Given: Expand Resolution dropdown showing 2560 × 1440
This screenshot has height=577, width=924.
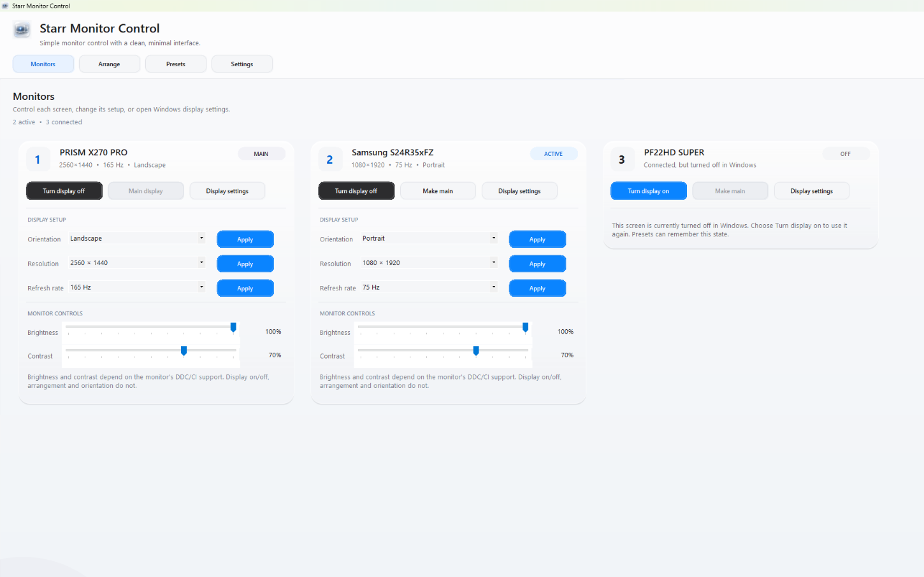Looking at the screenshot, I should 137,262.
